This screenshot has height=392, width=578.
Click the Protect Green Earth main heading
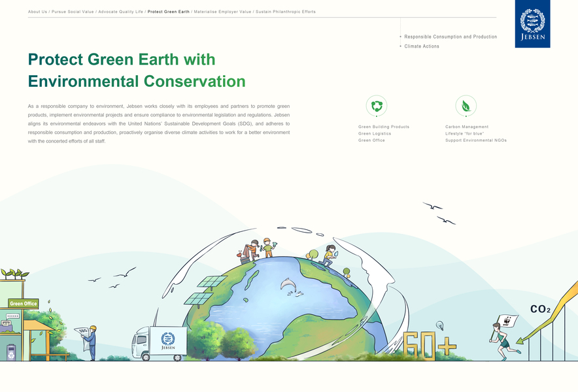(137, 71)
